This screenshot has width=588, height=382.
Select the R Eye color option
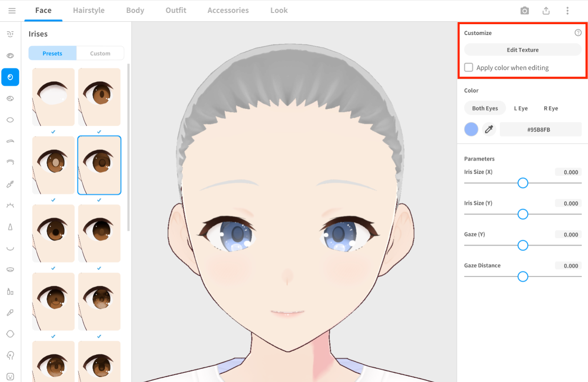pos(551,108)
